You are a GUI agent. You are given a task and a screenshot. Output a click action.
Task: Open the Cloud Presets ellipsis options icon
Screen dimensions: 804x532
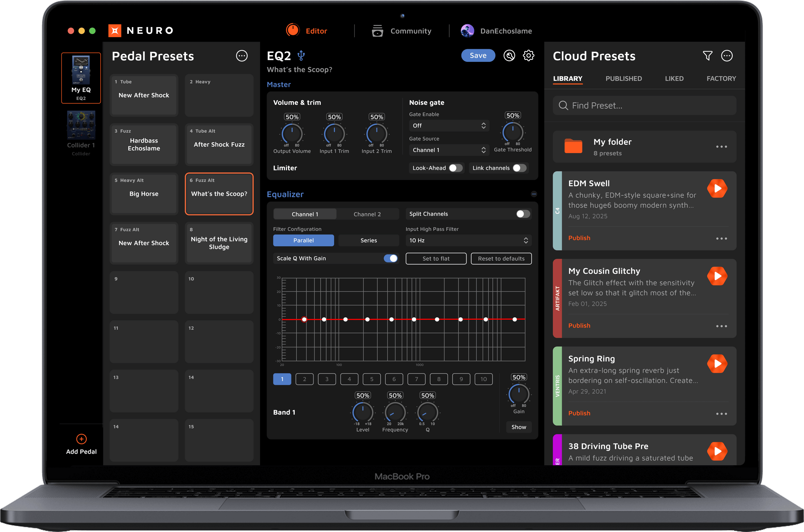coord(727,55)
